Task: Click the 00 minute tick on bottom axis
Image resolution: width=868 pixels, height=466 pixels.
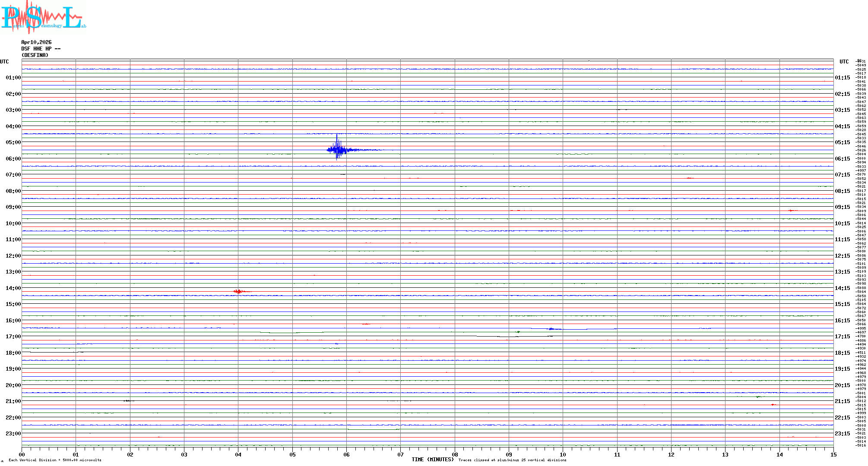Action: [22, 455]
